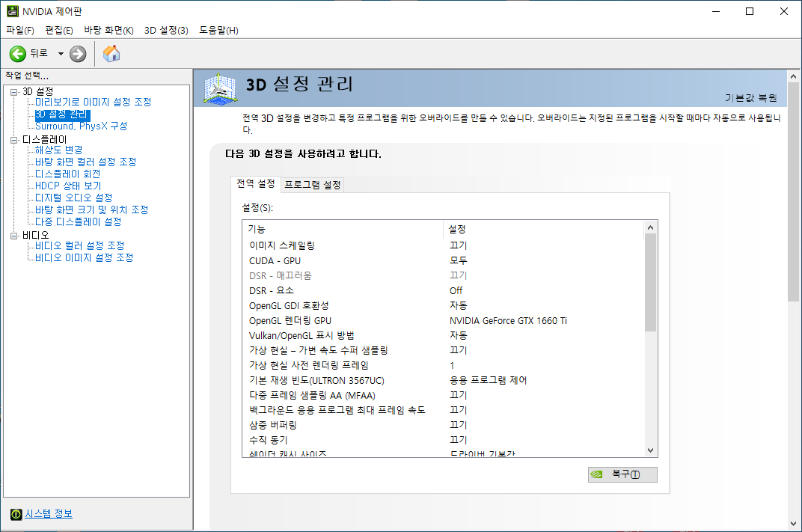Open 비디오 컬러 설정 조정
802x532 pixels.
point(80,245)
